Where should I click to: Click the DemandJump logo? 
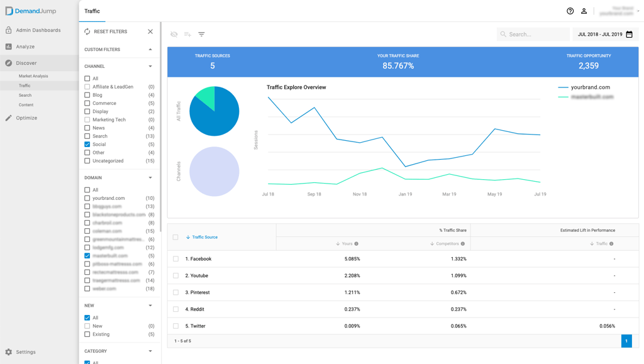31,11
